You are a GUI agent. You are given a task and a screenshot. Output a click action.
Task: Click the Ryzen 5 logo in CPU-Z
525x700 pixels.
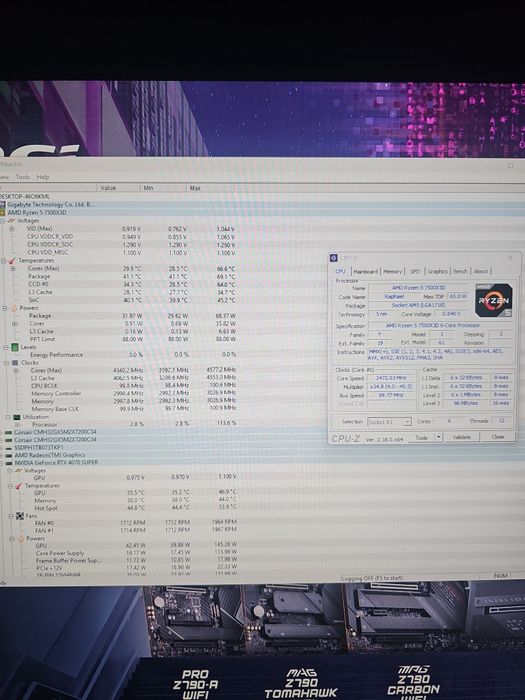(494, 300)
